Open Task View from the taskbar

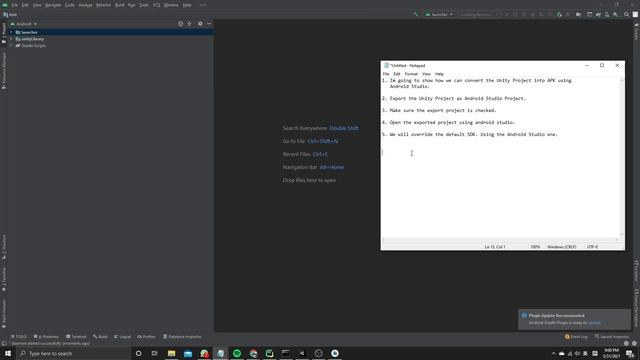155,353
